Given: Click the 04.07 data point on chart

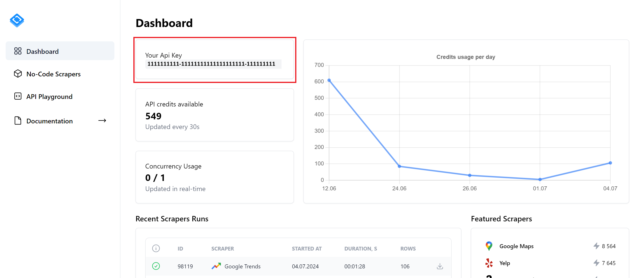Looking at the screenshot, I should point(610,163).
